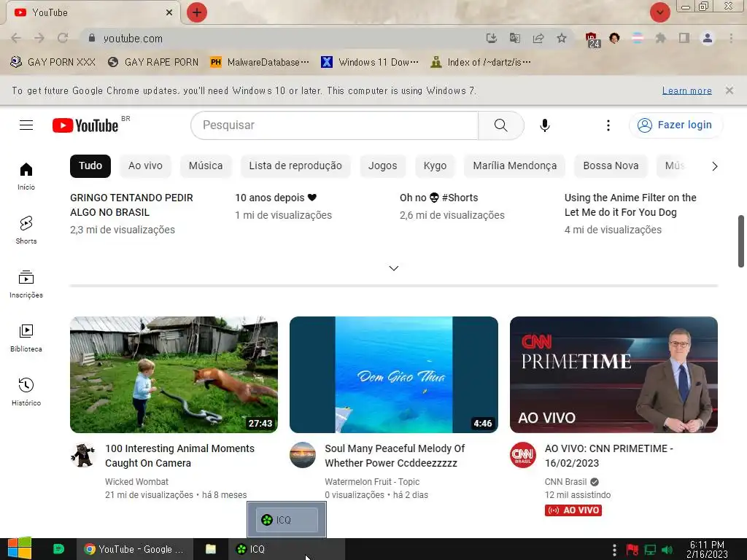Open Index of /~dartz/is bookmark

coord(481,62)
